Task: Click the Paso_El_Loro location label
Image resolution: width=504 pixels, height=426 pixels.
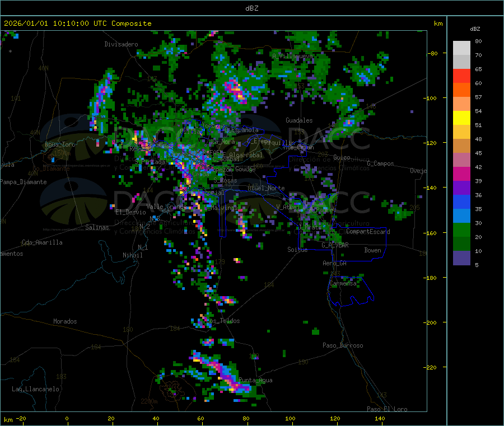Action: tap(387, 409)
